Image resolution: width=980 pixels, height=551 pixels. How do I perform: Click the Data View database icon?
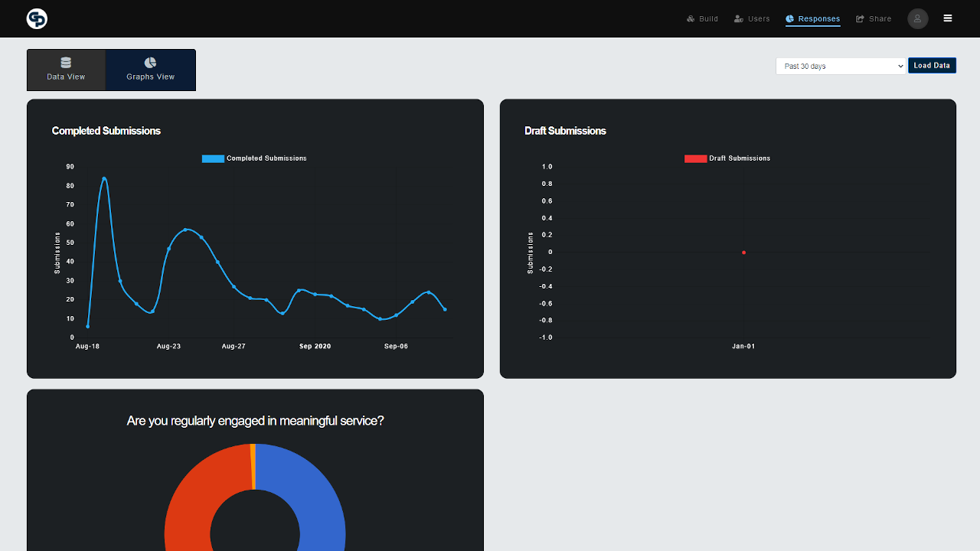point(66,63)
